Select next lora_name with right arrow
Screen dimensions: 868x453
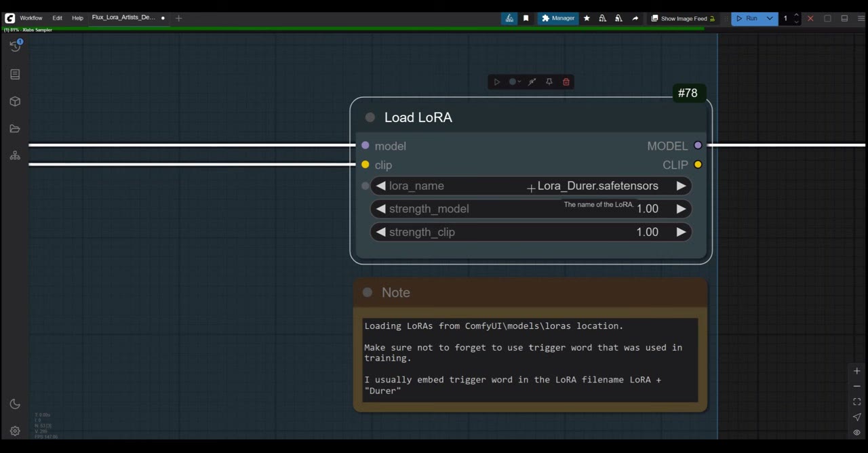pos(681,186)
